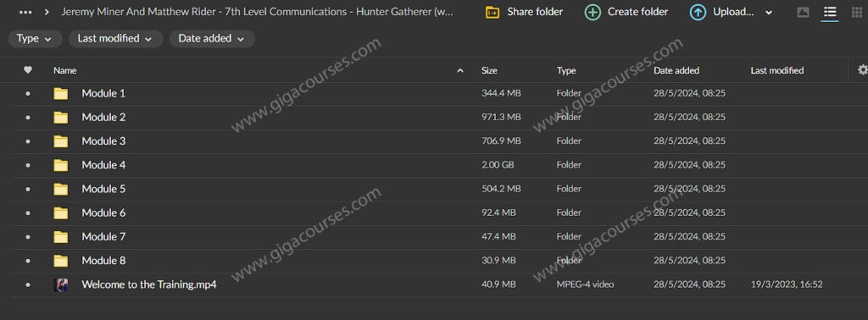Open the Upload options chevron
The width and height of the screenshot is (868, 320).
coord(769,13)
